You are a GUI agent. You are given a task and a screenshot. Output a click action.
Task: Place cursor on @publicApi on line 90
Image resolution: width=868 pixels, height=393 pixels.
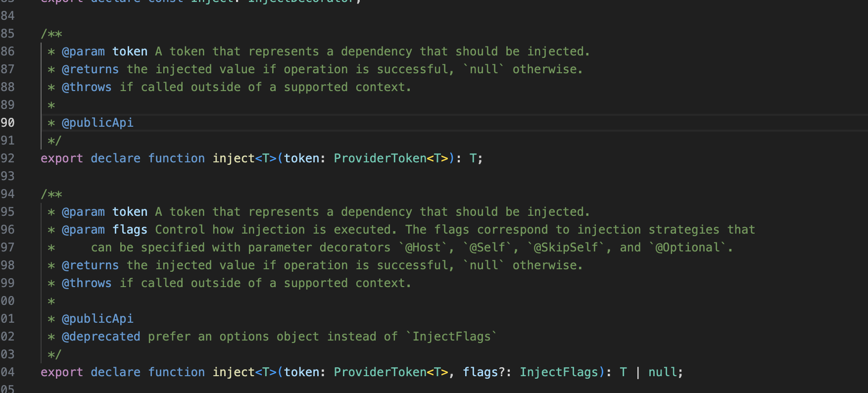coord(97,123)
